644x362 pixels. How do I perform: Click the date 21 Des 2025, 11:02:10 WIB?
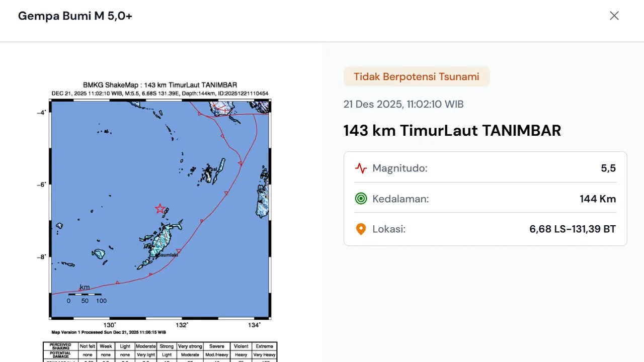[x=404, y=104]
